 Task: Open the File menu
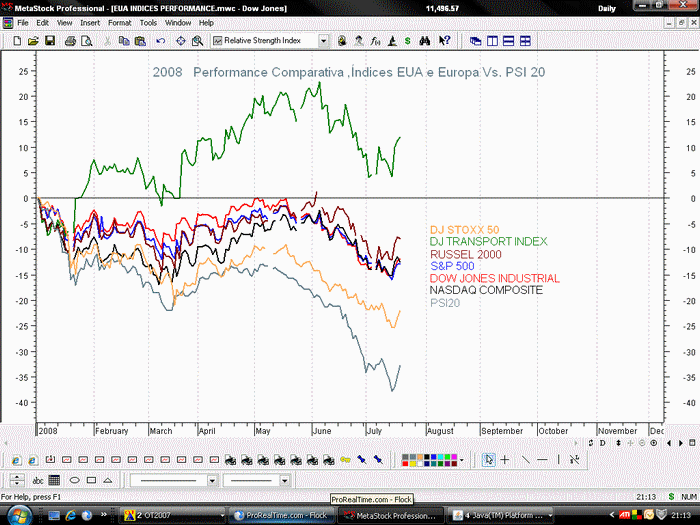coord(23,23)
